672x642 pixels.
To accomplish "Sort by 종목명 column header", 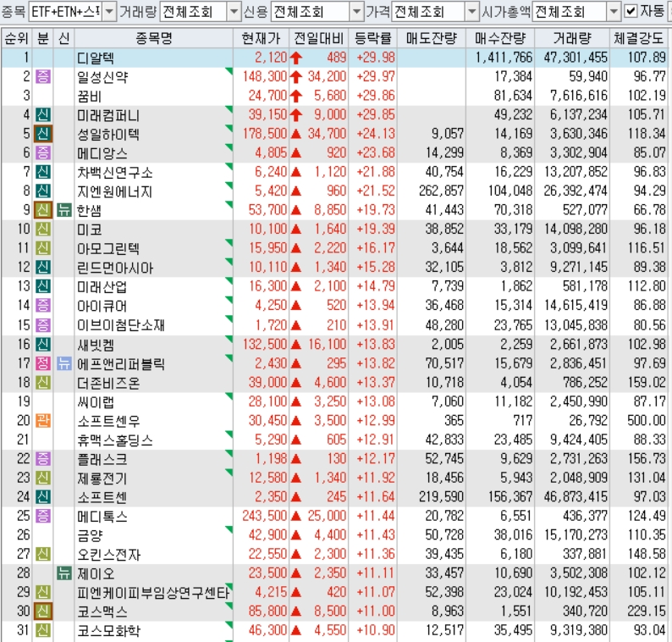I will (x=154, y=39).
